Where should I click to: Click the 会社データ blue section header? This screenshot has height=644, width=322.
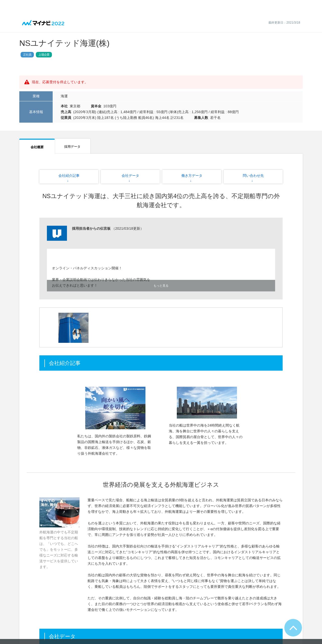click(161, 636)
